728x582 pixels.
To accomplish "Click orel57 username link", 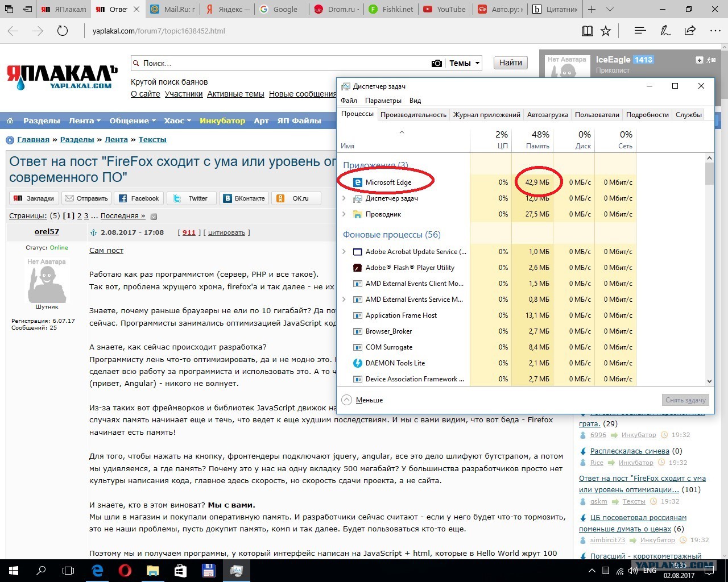I will (47, 232).
